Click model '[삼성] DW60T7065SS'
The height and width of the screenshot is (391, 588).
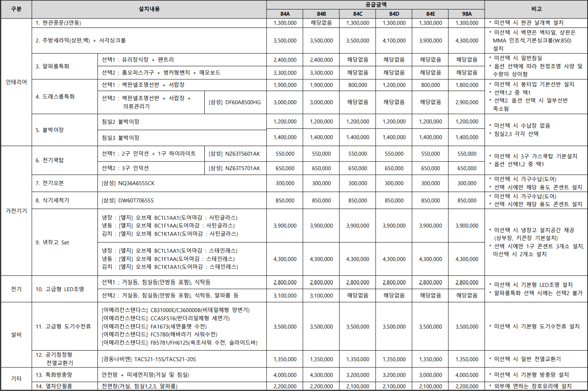[182, 200]
